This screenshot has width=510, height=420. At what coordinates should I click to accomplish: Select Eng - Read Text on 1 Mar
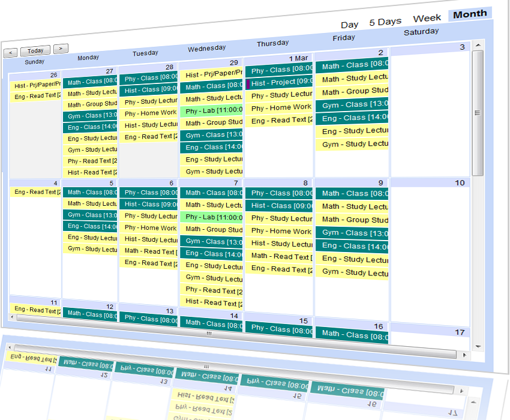[x=279, y=121]
